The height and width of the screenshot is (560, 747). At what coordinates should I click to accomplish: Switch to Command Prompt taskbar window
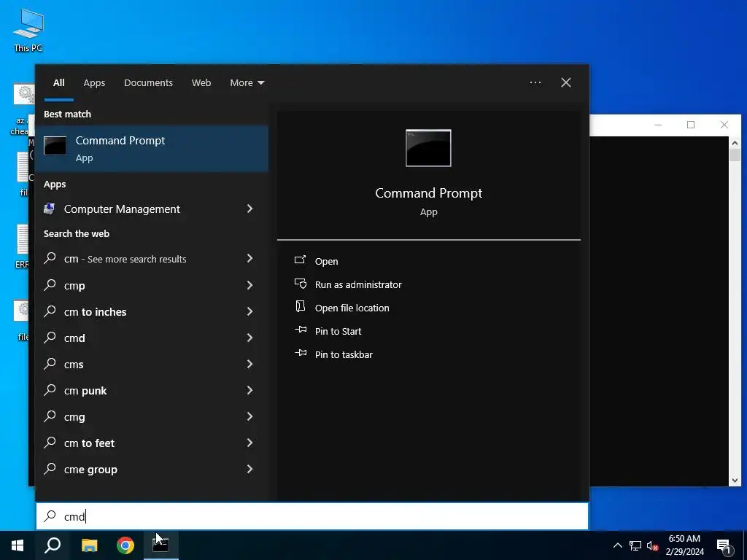(161, 545)
